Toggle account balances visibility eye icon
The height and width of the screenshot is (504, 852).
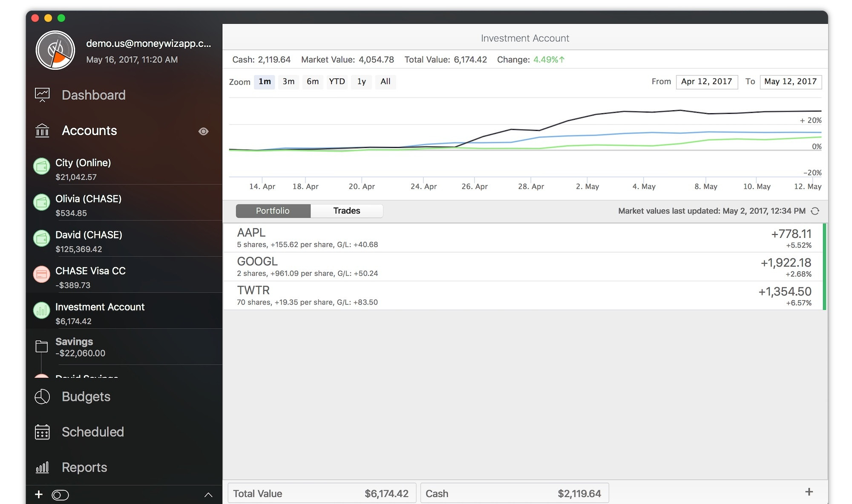click(204, 131)
